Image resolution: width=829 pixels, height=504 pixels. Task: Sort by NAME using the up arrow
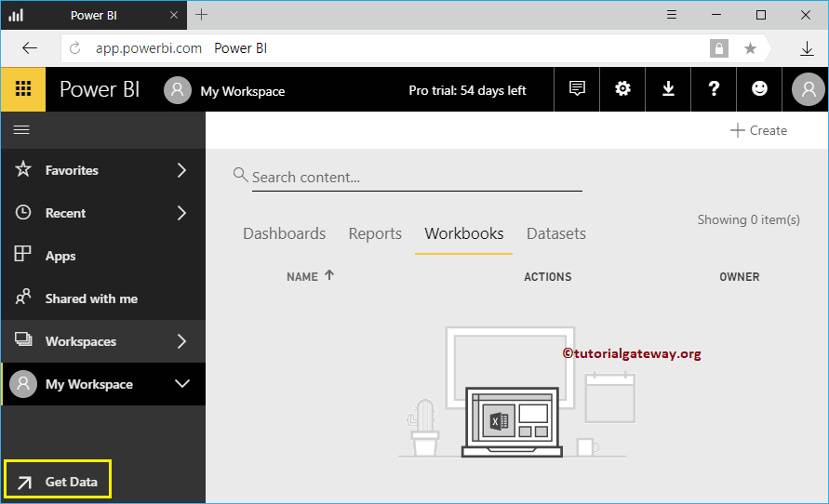pyautogui.click(x=328, y=274)
